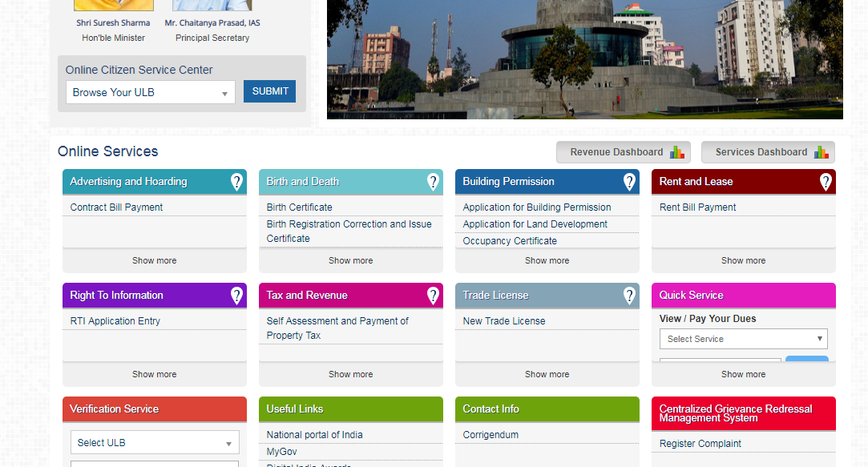Screen dimensions: 868x467
Task: Click the city building banner image
Action: (584, 59)
